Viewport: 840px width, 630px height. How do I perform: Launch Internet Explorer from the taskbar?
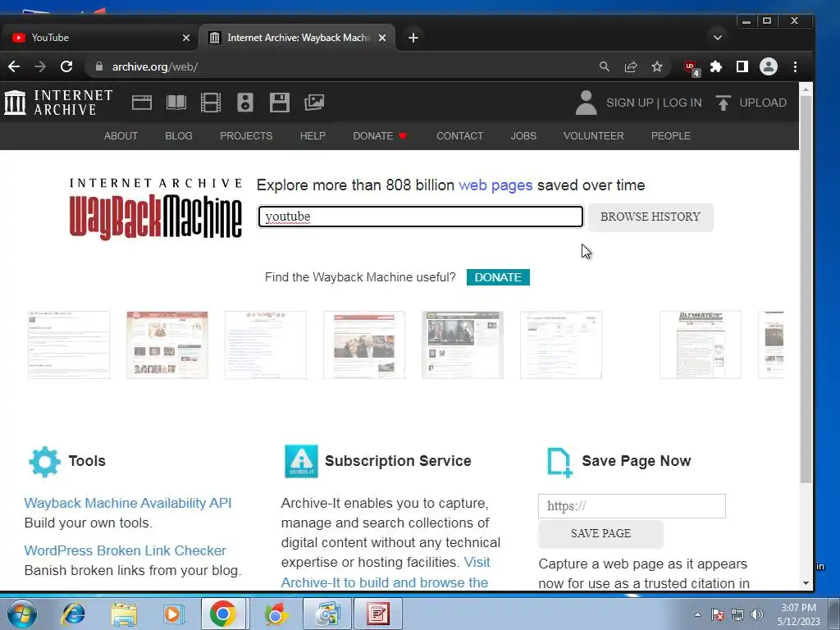click(73, 614)
